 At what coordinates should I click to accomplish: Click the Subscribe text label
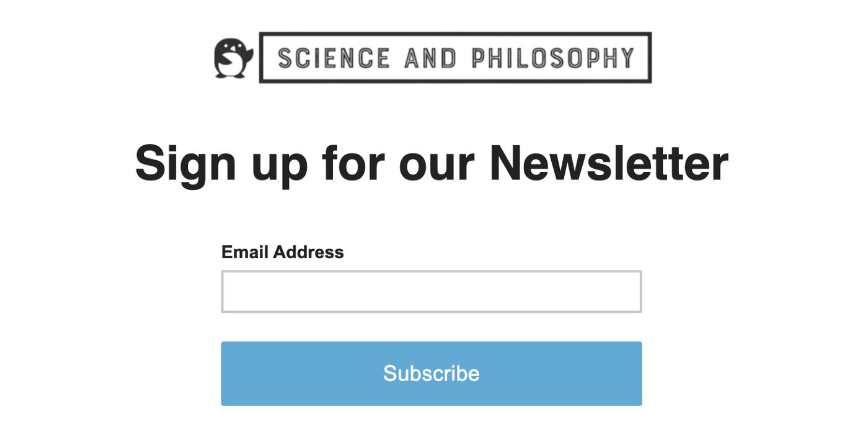coord(432,374)
